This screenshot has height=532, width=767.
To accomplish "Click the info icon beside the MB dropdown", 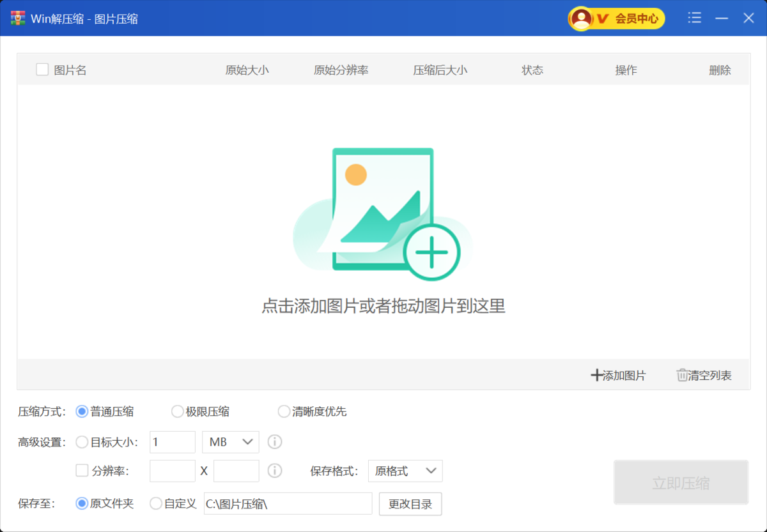I will (x=275, y=442).
